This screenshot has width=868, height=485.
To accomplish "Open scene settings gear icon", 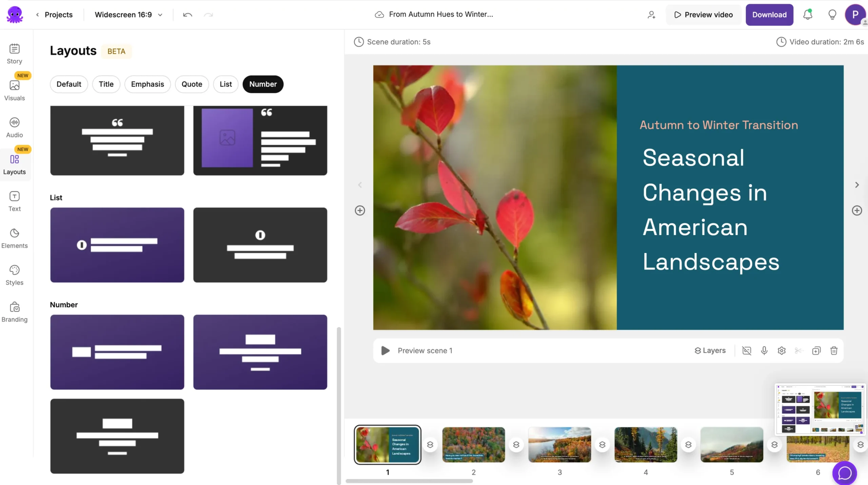I will pos(782,350).
